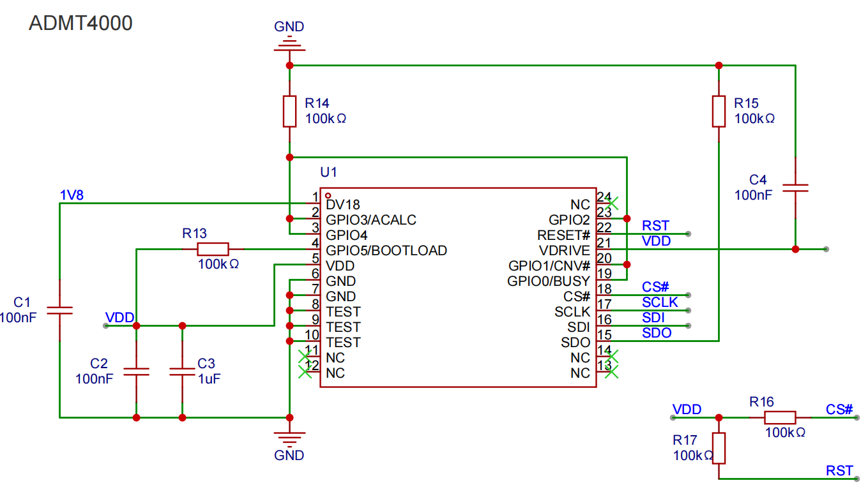Select the VDRIVE pin name
Viewport: 868px width, 499px height.
pos(565,250)
